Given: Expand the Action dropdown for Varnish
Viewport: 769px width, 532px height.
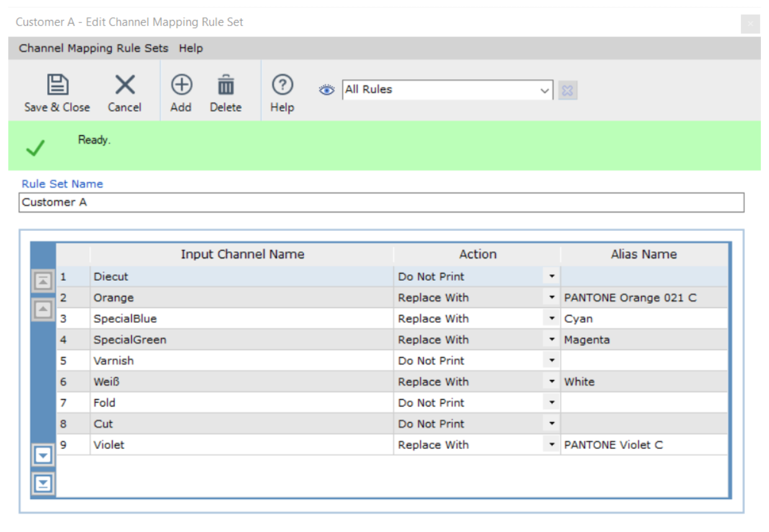Looking at the screenshot, I should [552, 361].
